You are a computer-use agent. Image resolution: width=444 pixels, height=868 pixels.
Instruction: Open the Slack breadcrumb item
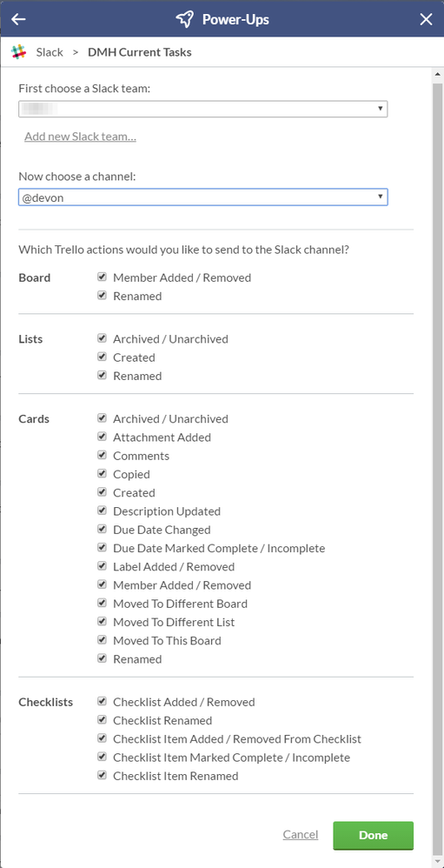[50, 52]
